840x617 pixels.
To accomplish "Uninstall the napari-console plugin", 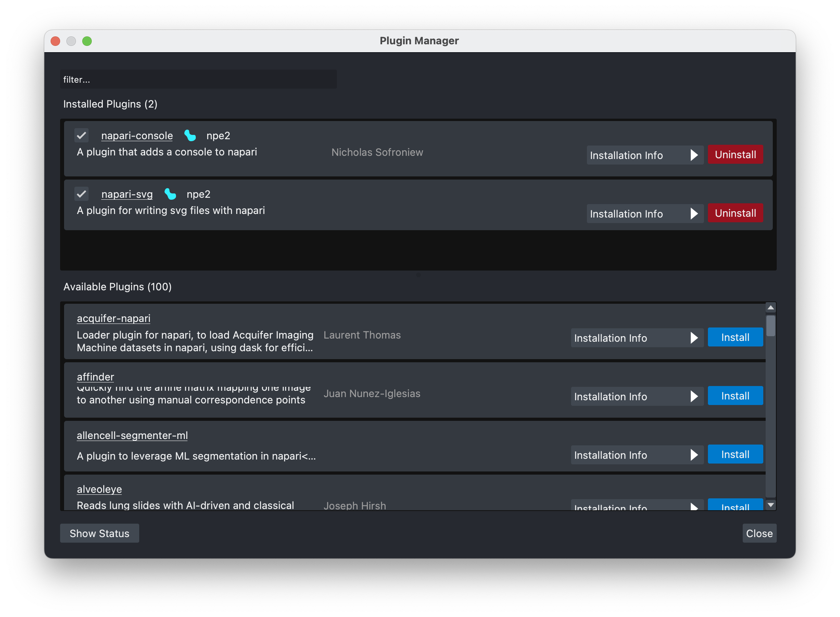I will pos(735,154).
